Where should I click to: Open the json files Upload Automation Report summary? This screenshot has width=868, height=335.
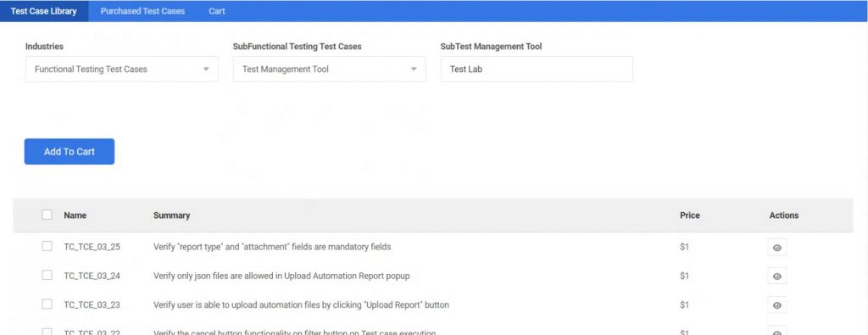pyautogui.click(x=281, y=275)
